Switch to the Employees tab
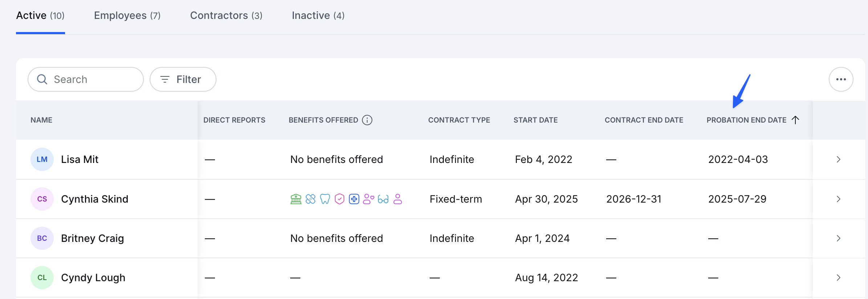The height and width of the screenshot is (299, 868). (x=127, y=15)
